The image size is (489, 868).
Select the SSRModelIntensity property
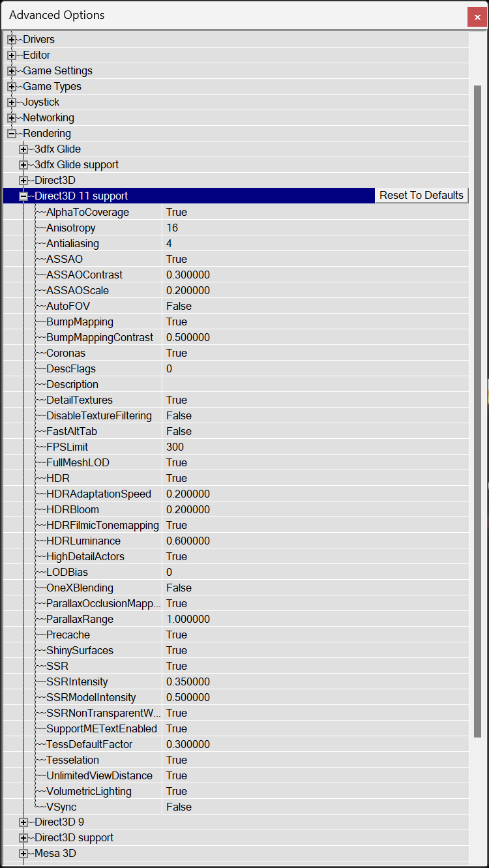91,697
